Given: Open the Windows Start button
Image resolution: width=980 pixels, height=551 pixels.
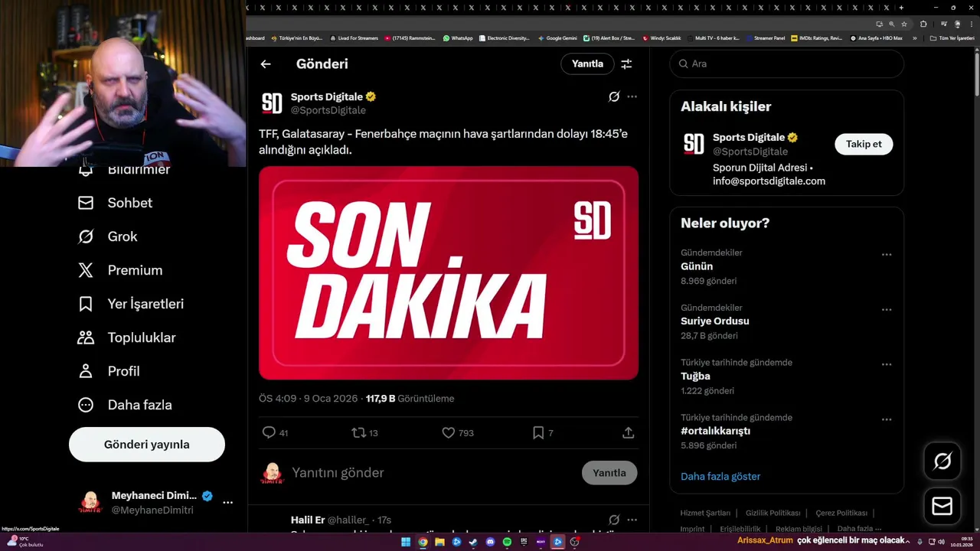Looking at the screenshot, I should tap(406, 542).
